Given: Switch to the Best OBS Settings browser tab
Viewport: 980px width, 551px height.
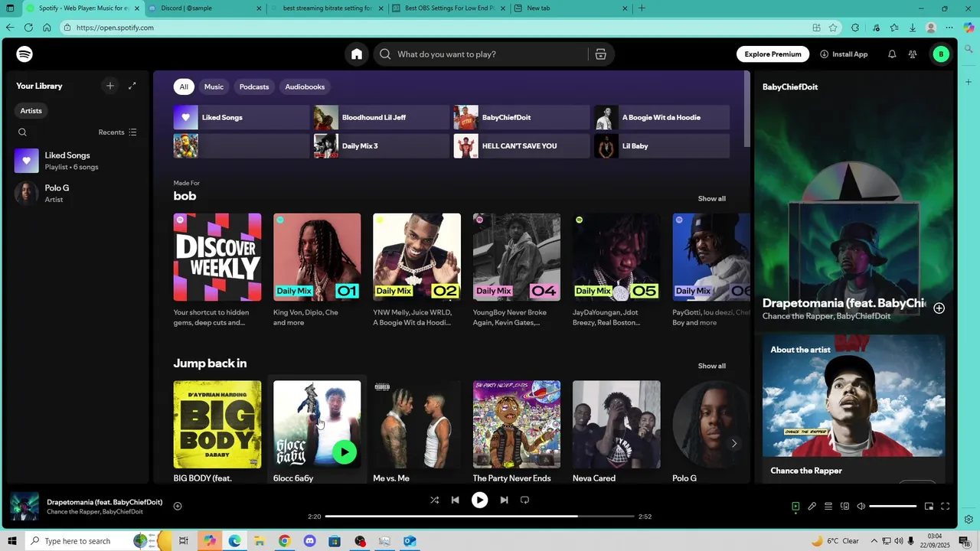Looking at the screenshot, I should 449,8.
